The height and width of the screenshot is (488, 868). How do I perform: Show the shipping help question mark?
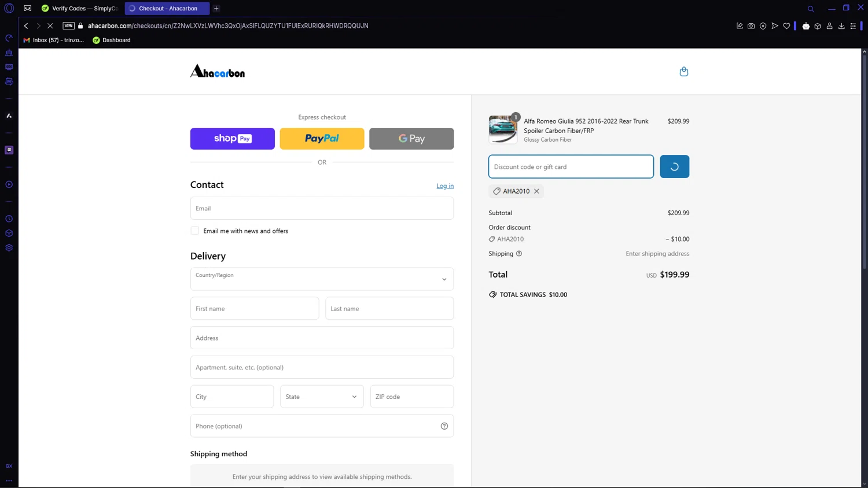(x=519, y=254)
